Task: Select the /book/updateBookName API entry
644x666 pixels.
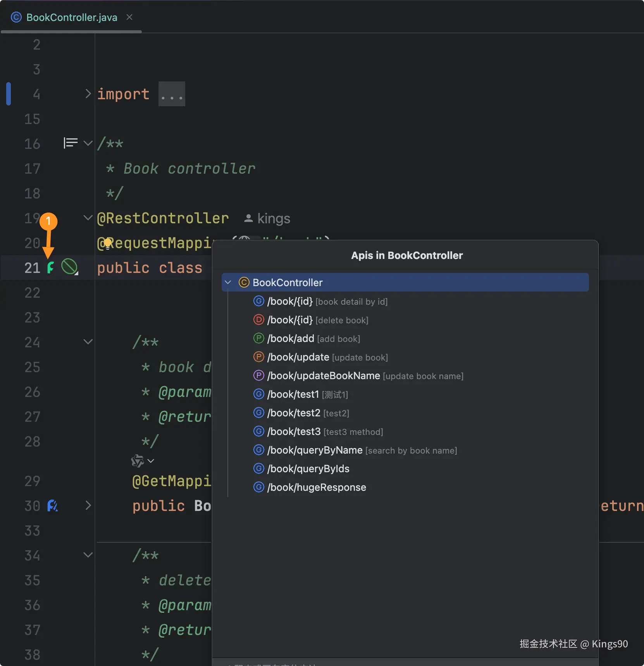Action: [324, 376]
